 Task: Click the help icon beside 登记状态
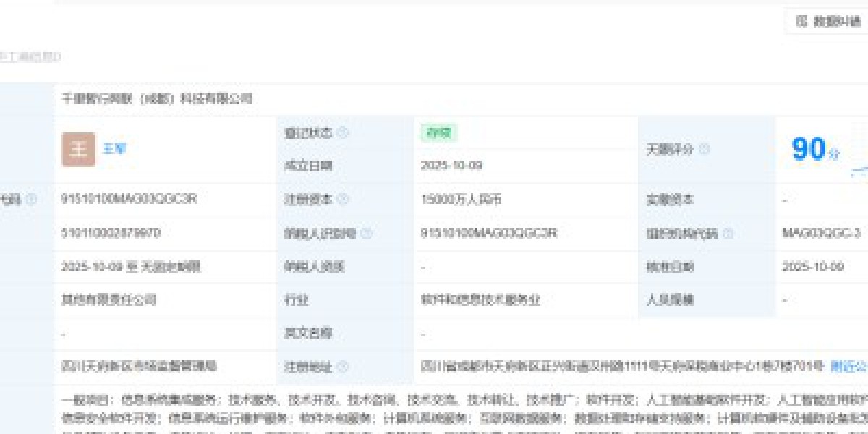click(343, 133)
